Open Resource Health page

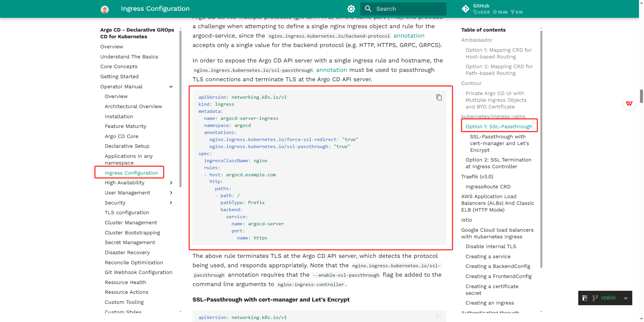tap(125, 282)
